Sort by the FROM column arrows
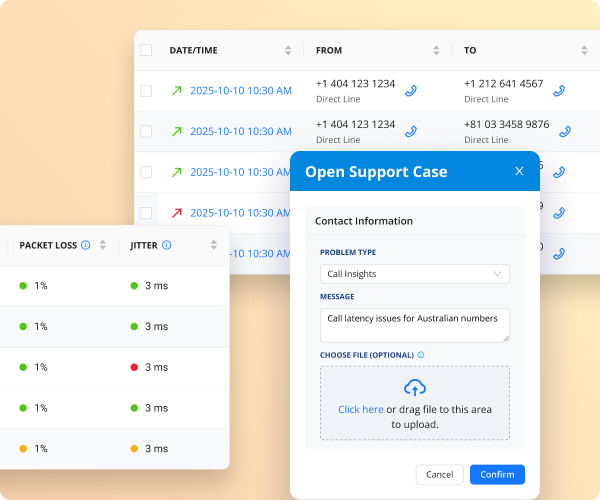This screenshot has height=500, width=600. coord(436,50)
